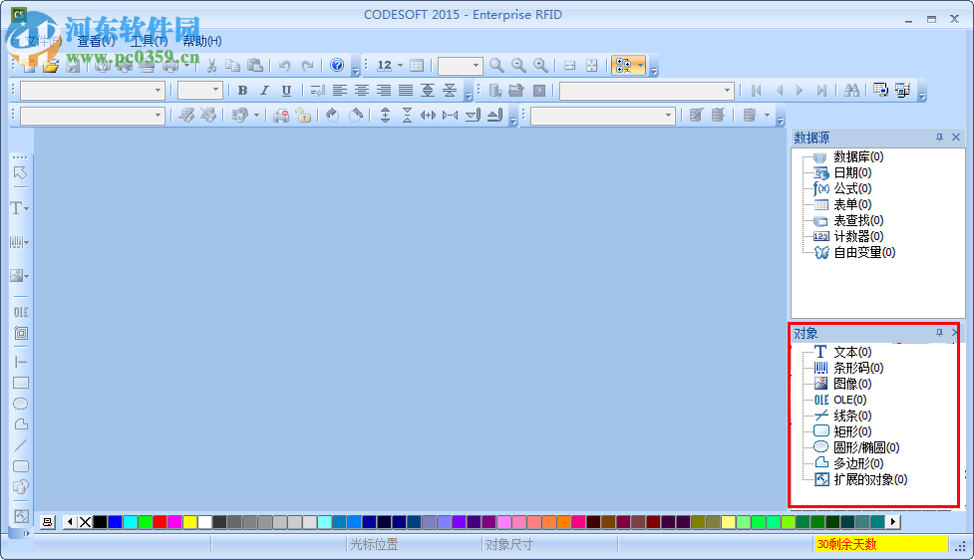Toggle Italic formatting button
This screenshot has width=974, height=560.
[264, 91]
